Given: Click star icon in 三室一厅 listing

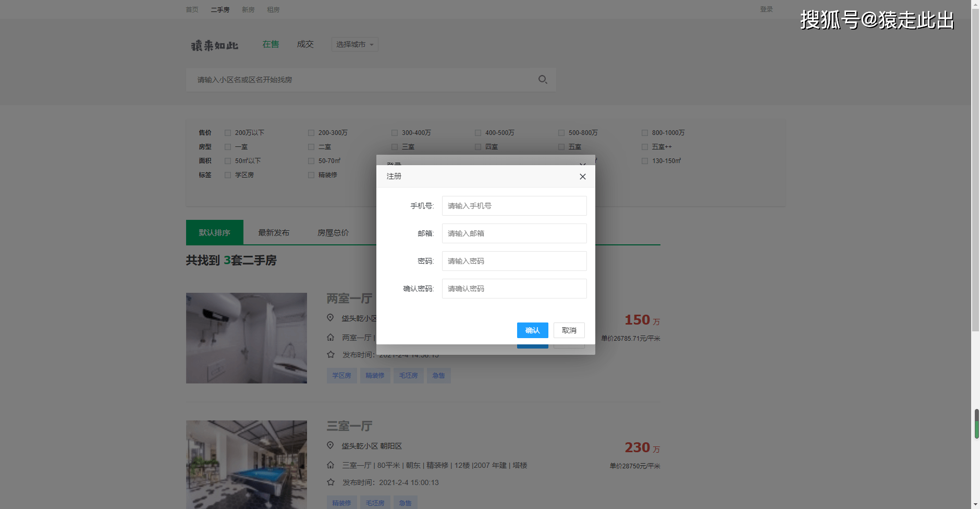Looking at the screenshot, I should (330, 482).
